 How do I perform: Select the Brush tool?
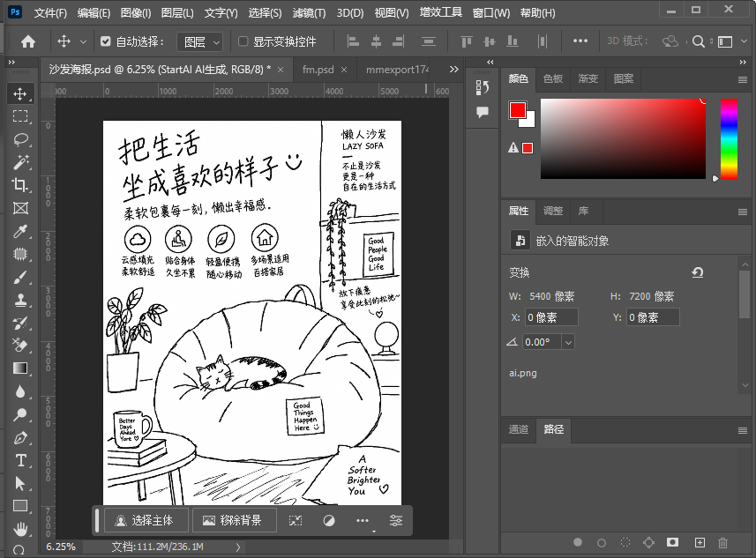coord(20,277)
